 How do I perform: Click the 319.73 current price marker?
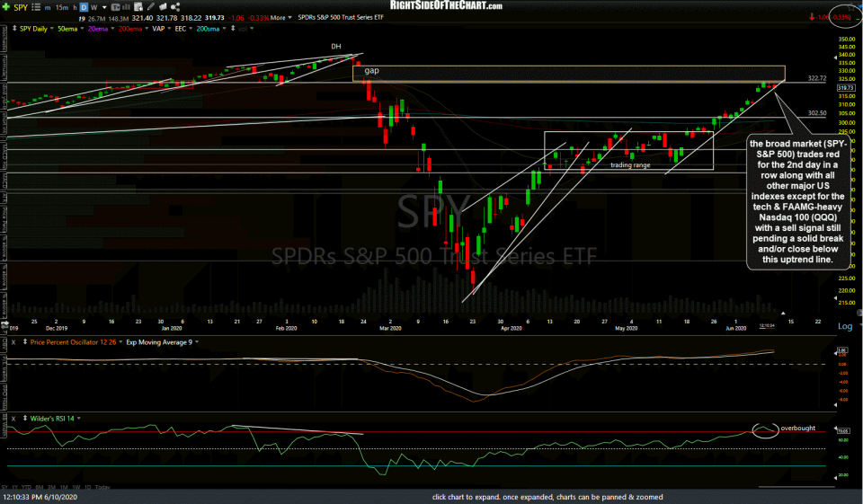pyautogui.click(x=845, y=87)
